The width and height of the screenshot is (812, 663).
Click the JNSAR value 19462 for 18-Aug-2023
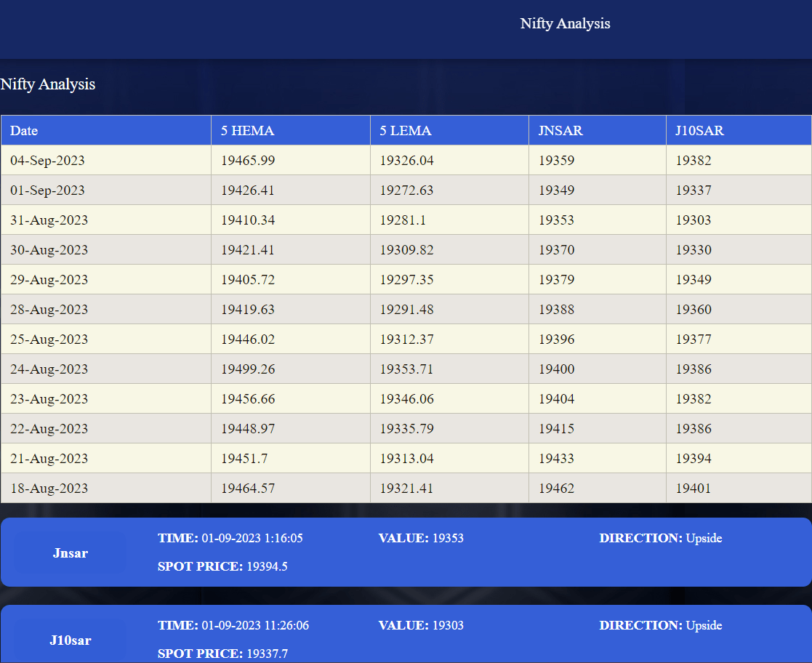coord(556,488)
